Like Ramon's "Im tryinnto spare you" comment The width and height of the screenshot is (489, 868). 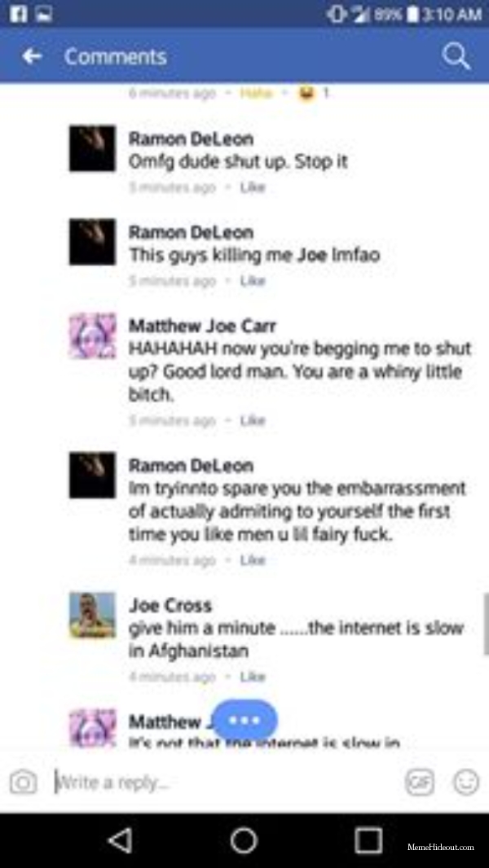click(253, 560)
